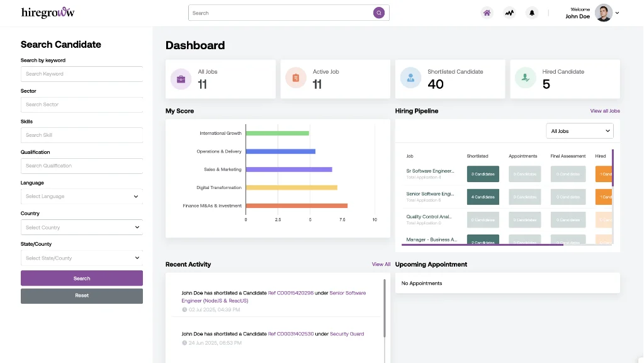This screenshot has width=644, height=363.
Task: Open the Select Language dropdown
Action: 81,197
